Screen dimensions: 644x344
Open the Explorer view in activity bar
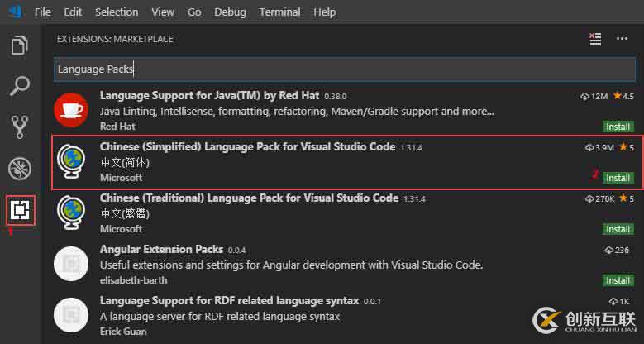[x=20, y=45]
